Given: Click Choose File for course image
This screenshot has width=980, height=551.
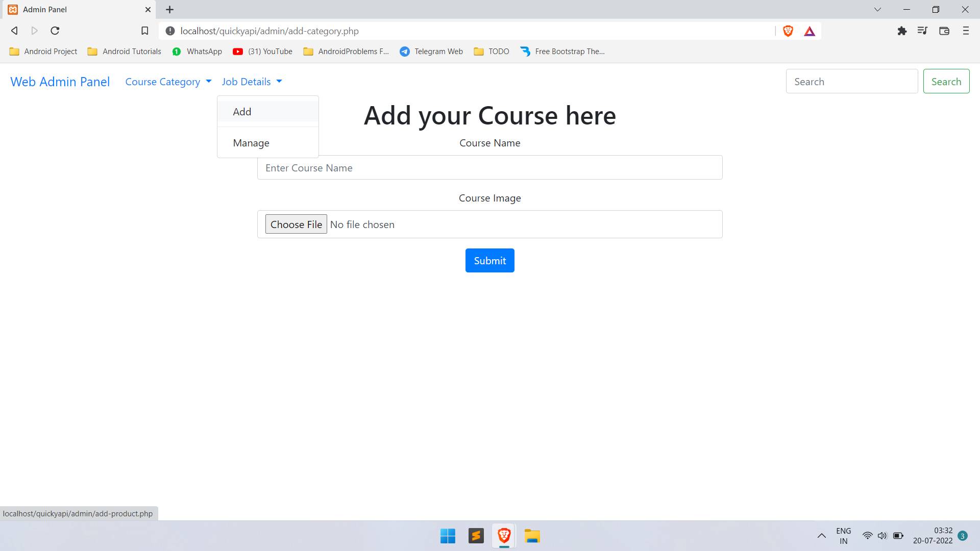Looking at the screenshot, I should coord(296,224).
